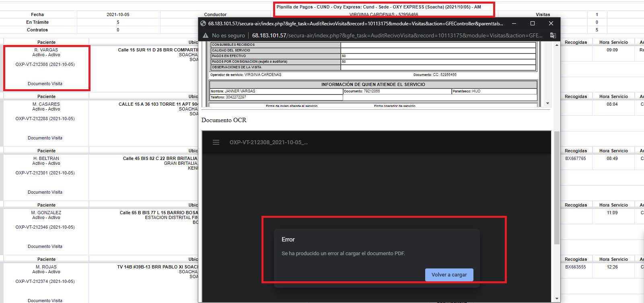This screenshot has height=303, width=644.
Task: Click Recogidas value BX667765
Action: tap(576, 158)
